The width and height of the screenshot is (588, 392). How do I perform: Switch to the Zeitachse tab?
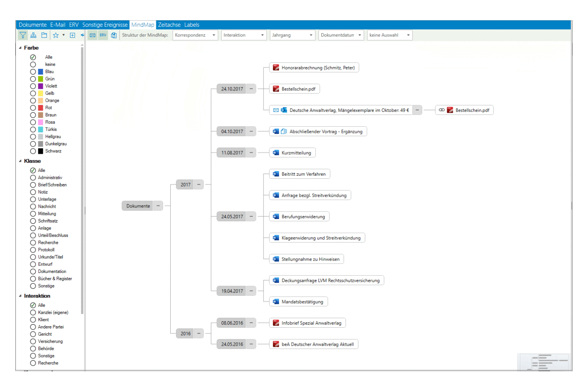169,25
